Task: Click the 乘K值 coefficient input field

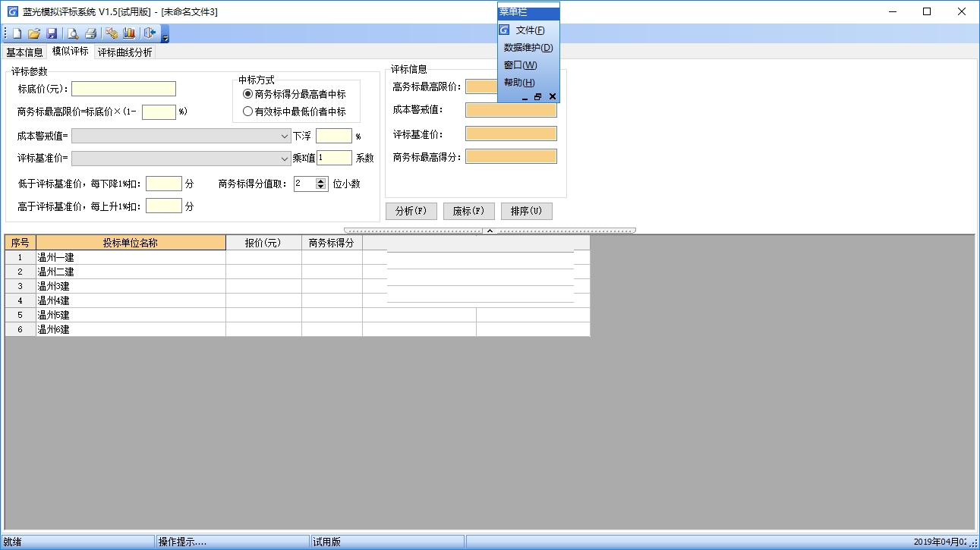Action: coord(335,158)
